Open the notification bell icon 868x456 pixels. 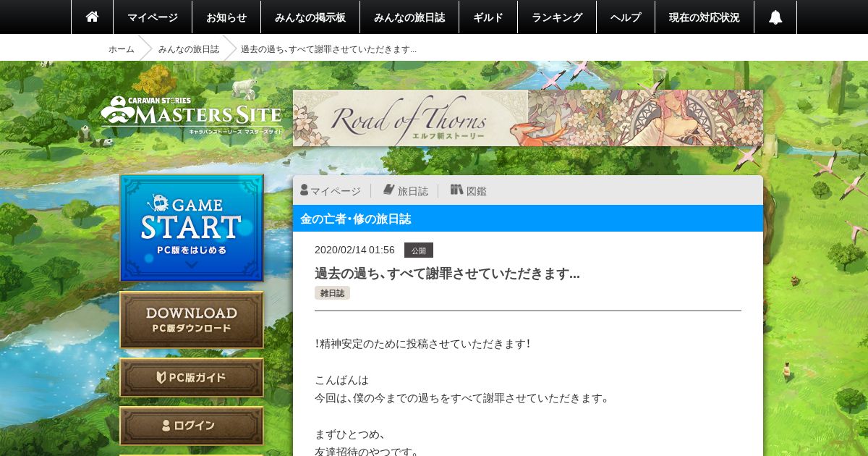[x=775, y=17]
